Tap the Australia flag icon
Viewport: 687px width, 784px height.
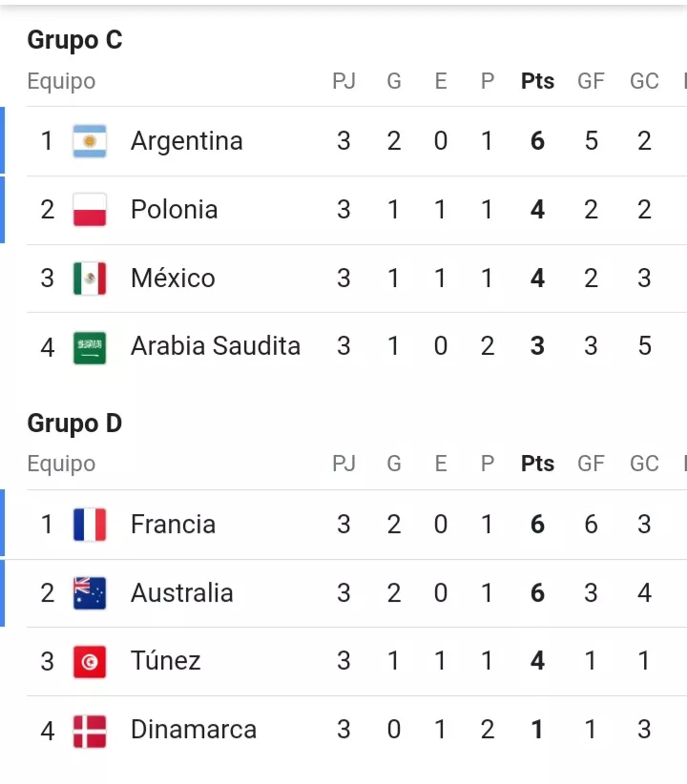pyautogui.click(x=90, y=593)
